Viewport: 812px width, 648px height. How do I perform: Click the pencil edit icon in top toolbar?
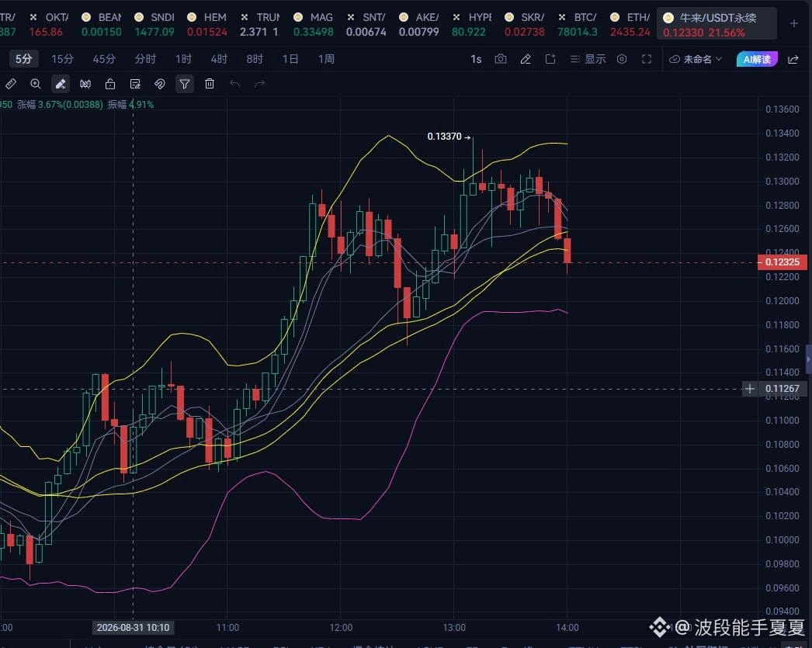pos(526,59)
